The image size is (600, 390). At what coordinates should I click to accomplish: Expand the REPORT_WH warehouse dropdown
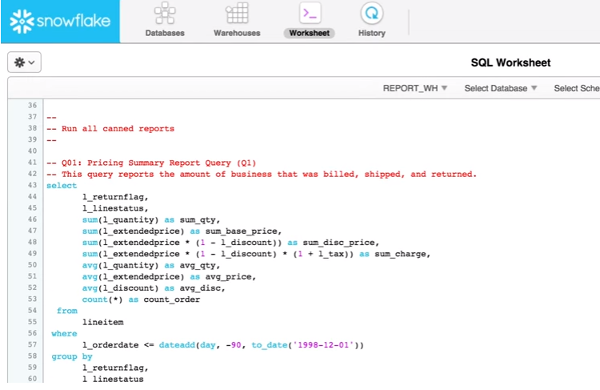click(415, 88)
